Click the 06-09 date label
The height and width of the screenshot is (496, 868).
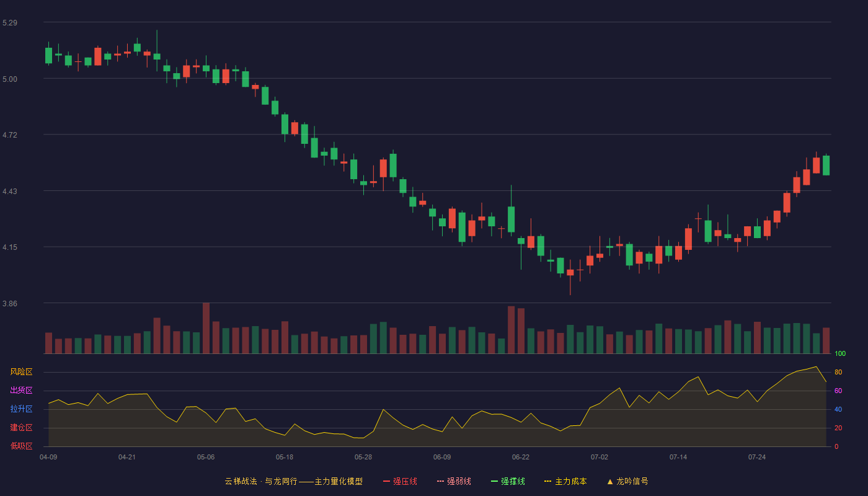tap(442, 457)
